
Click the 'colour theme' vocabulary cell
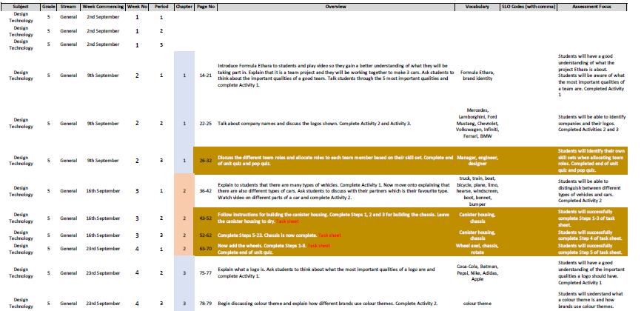pyautogui.click(x=477, y=304)
